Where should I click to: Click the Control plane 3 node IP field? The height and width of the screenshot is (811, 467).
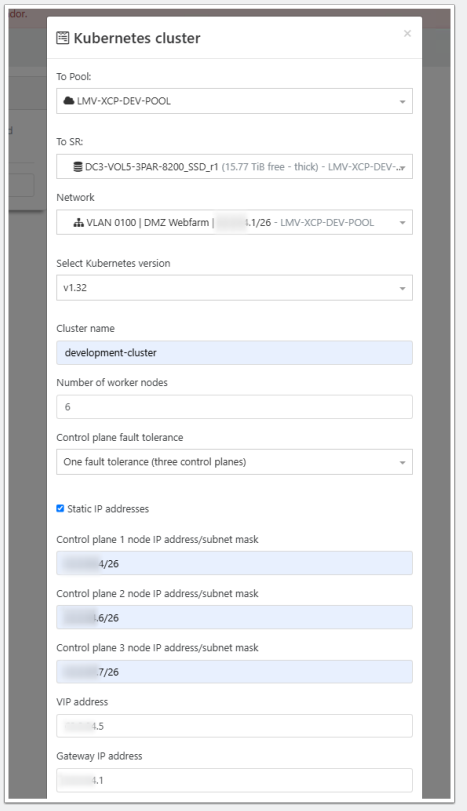tap(234, 672)
